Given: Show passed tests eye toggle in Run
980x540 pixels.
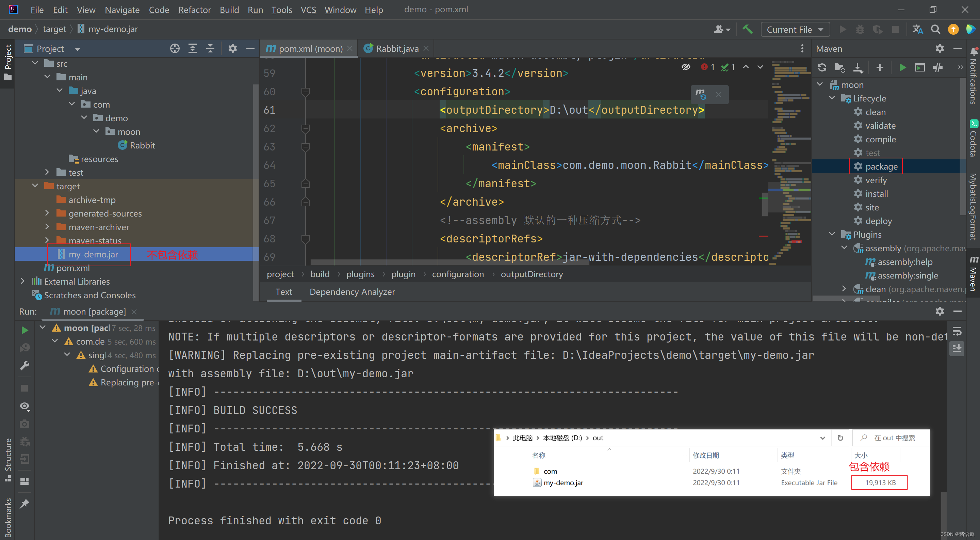Looking at the screenshot, I should [x=25, y=407].
